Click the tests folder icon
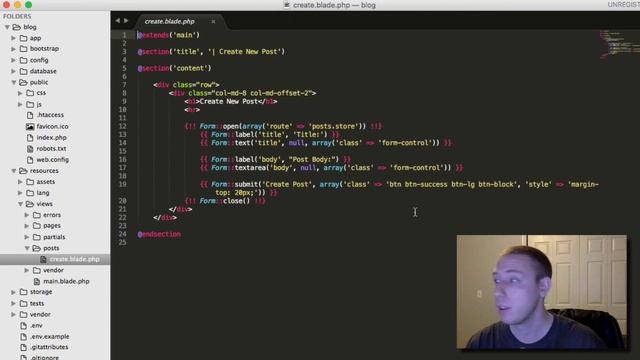This screenshot has width=640, height=360. pyautogui.click(x=24, y=303)
